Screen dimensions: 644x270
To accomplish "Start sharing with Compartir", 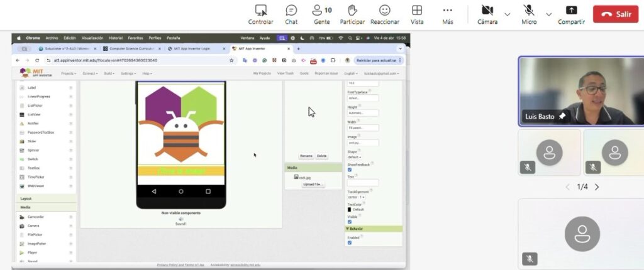I will coord(571,15).
